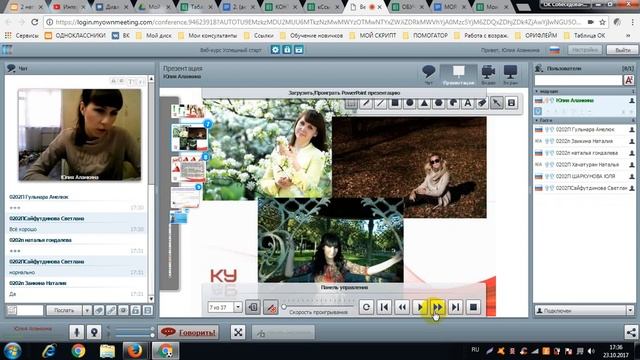Select the text 'A' annotation tool
The width and height of the screenshot is (640, 360).
pos(468,103)
